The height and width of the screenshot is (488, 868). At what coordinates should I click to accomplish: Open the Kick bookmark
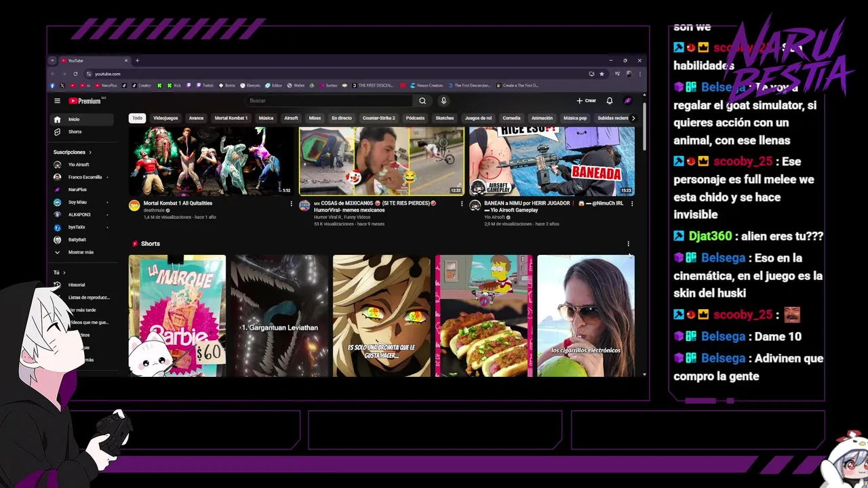pyautogui.click(x=174, y=85)
